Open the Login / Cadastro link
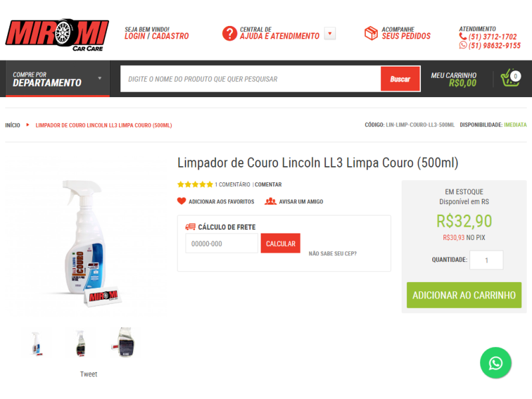The width and height of the screenshot is (532, 399). pyautogui.click(x=156, y=37)
